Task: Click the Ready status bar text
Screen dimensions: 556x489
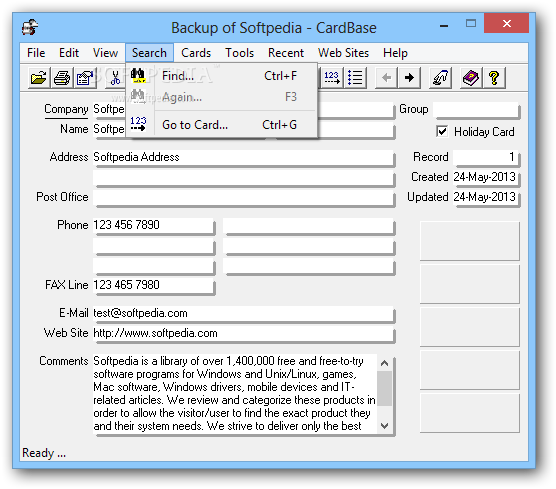Action: coord(44,453)
